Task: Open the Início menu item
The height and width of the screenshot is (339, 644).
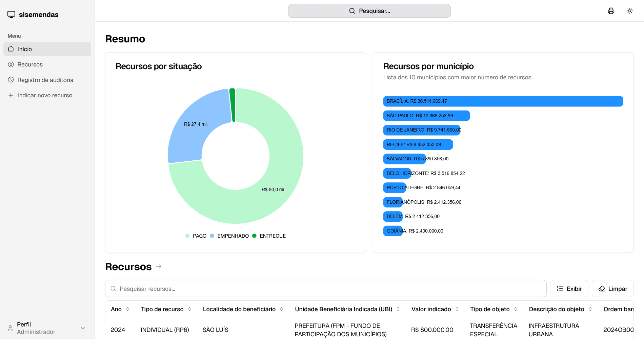Action: click(x=47, y=49)
